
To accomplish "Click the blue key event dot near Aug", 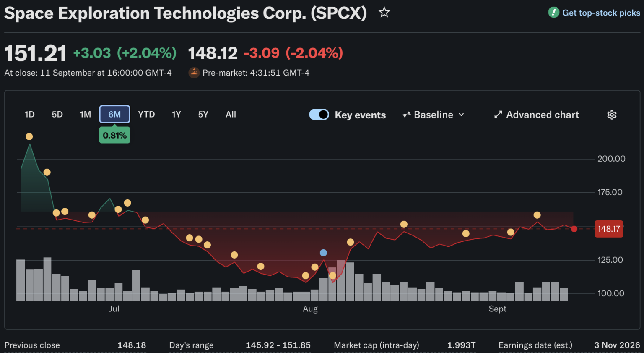I will (x=323, y=253).
